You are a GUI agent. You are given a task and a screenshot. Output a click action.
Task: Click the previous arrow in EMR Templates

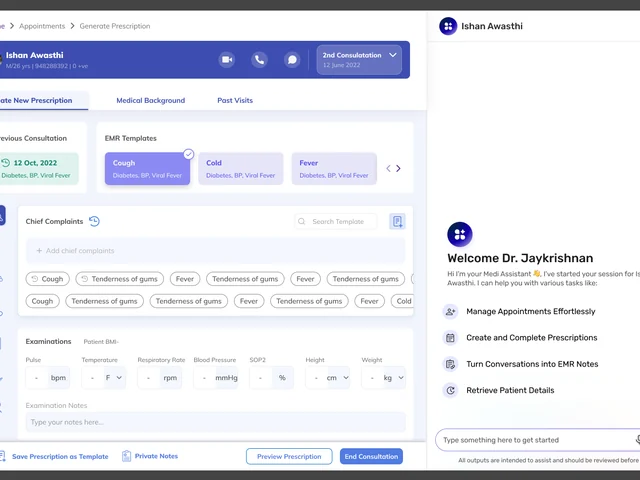(x=388, y=168)
